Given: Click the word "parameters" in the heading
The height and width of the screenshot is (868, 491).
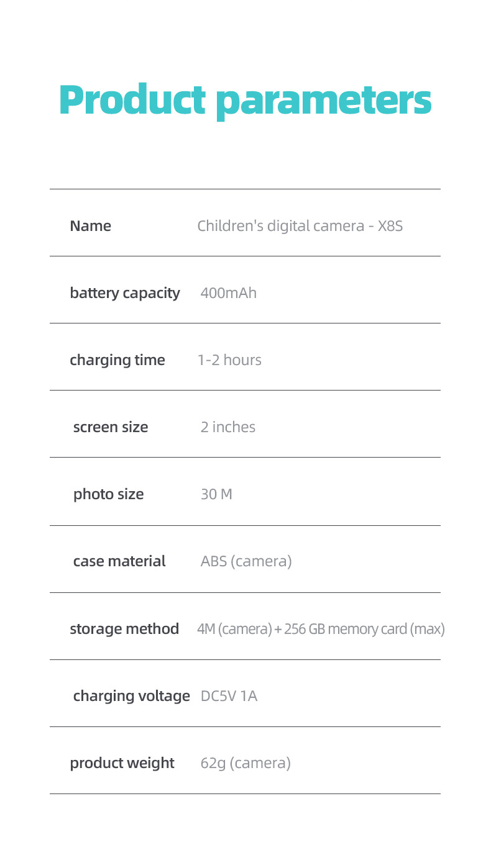Looking at the screenshot, I should point(323,101).
